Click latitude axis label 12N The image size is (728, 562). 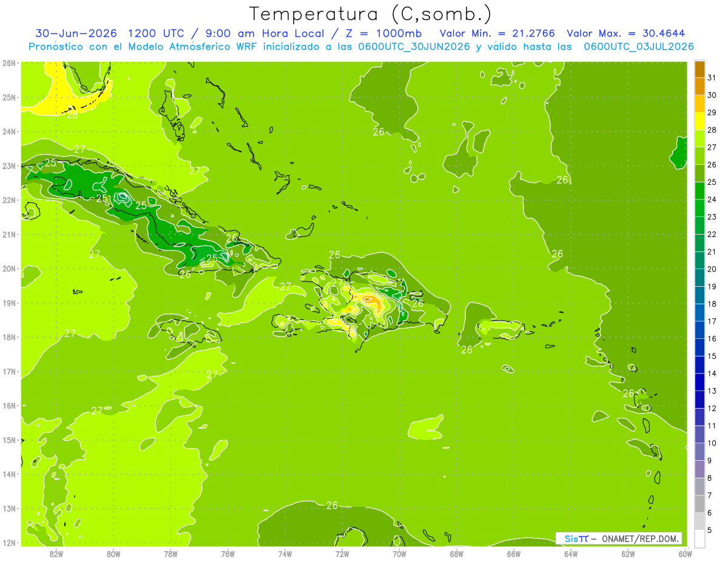(x=9, y=543)
